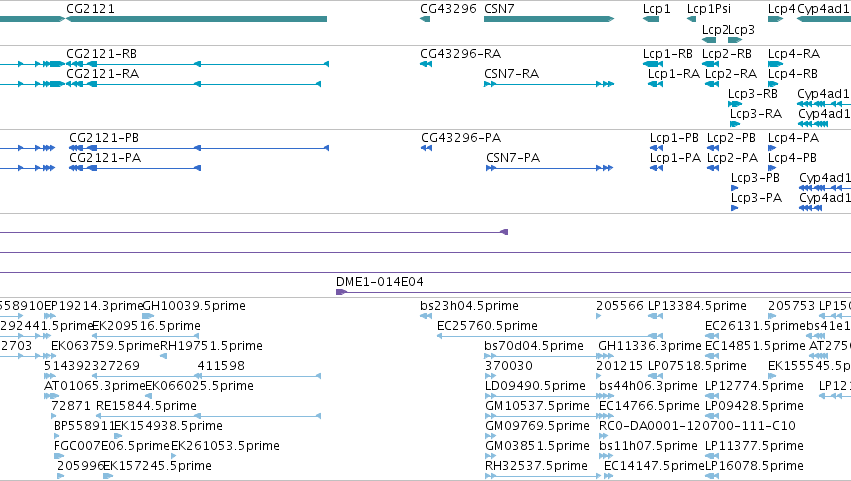Image resolution: width=851 pixels, height=481 pixels.
Task: Open the LD09490.5prime EST label
Action: click(535, 386)
